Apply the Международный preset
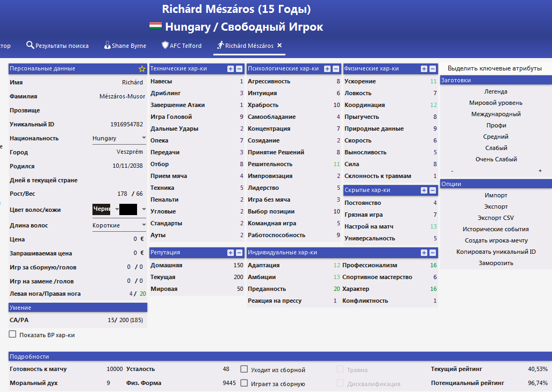The height and width of the screenshot is (392, 552). (x=496, y=114)
